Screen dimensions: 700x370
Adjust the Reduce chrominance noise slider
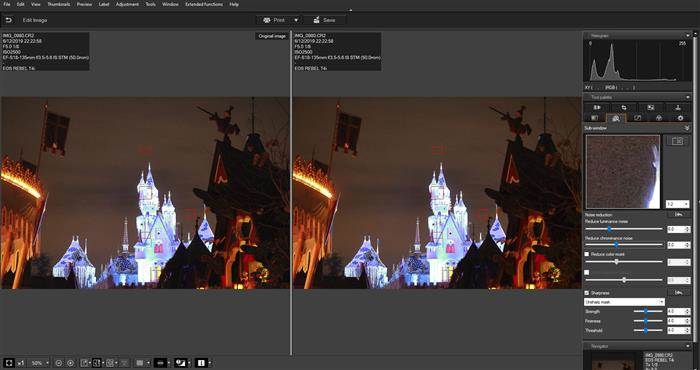(x=624, y=245)
